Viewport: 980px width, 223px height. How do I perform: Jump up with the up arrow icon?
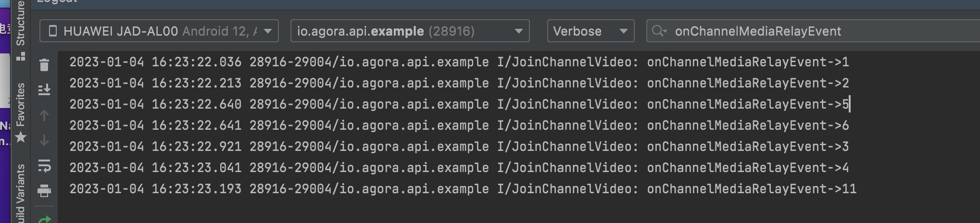point(44,115)
